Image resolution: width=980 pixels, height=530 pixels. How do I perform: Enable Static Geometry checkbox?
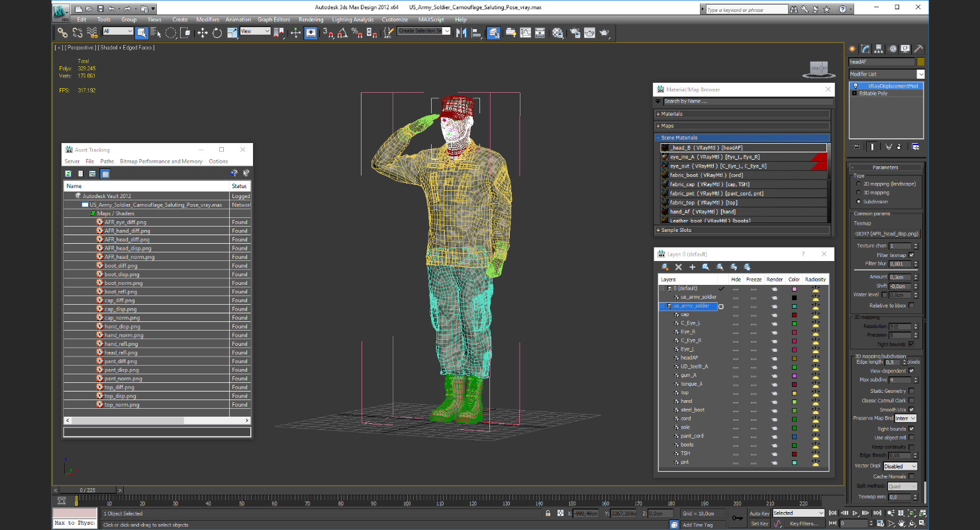(912, 391)
